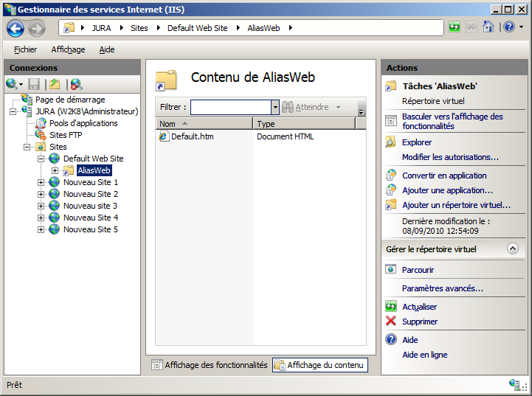
Task: Switch to Affichage des fonctionnalités tab
Action: coord(210,364)
